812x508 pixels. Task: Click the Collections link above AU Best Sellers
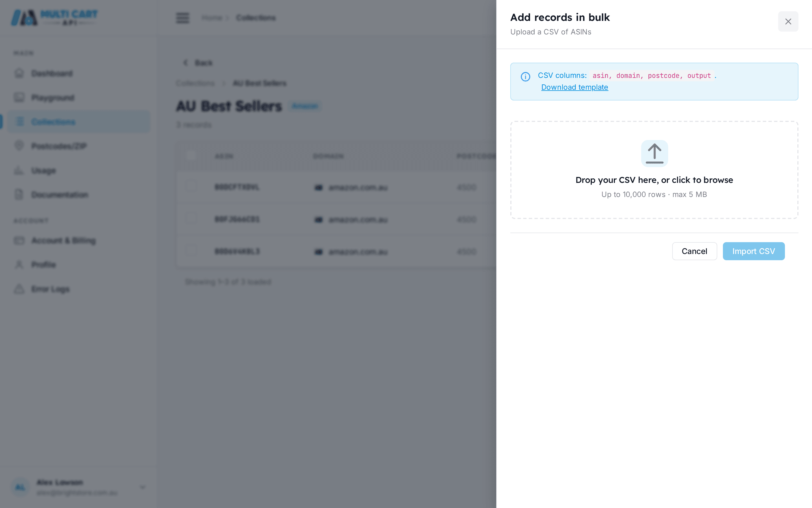click(x=195, y=83)
